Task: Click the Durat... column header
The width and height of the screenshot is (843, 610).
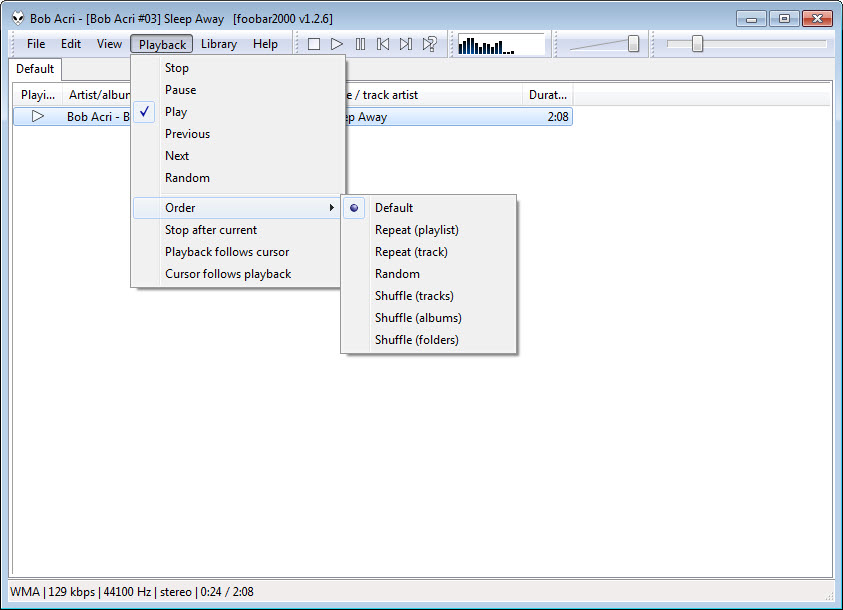Action: click(547, 95)
